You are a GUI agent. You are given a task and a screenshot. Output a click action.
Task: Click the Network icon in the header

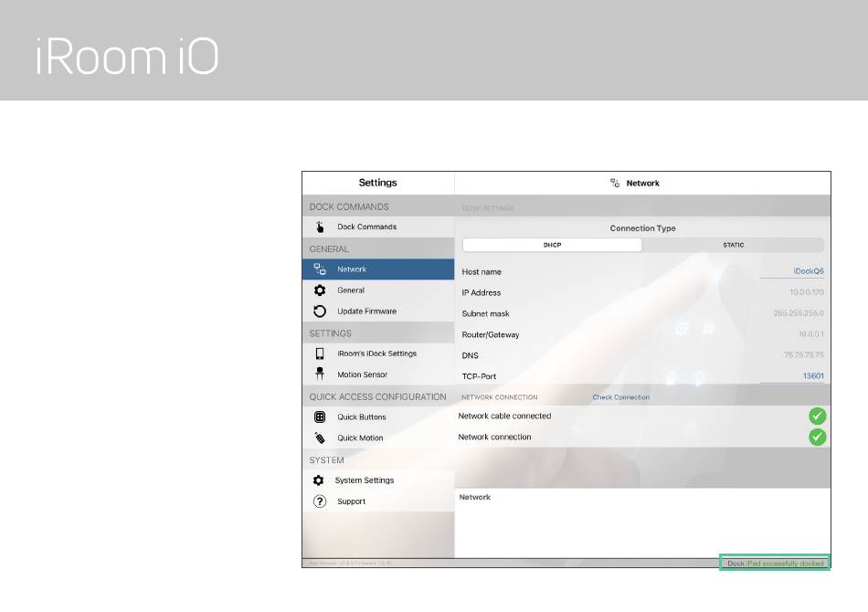(x=615, y=184)
